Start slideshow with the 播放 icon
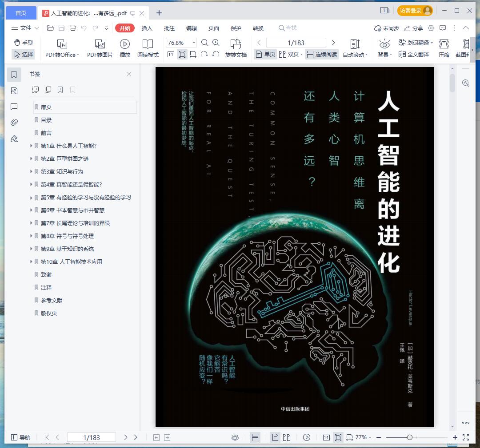The image size is (480, 448). (124, 44)
